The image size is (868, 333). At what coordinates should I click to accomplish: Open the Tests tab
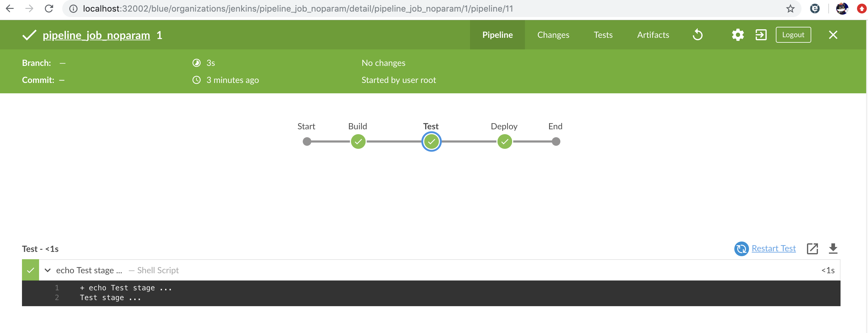(603, 35)
